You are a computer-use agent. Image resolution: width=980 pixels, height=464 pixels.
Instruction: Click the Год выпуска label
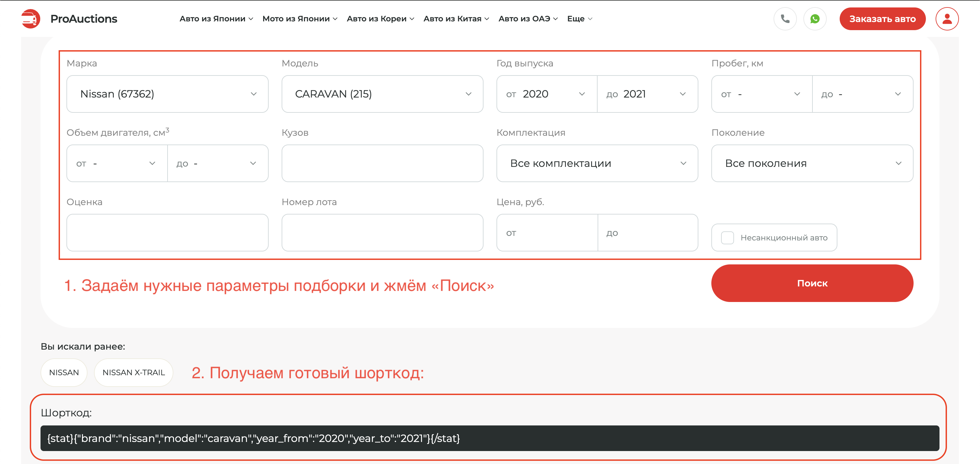point(525,64)
